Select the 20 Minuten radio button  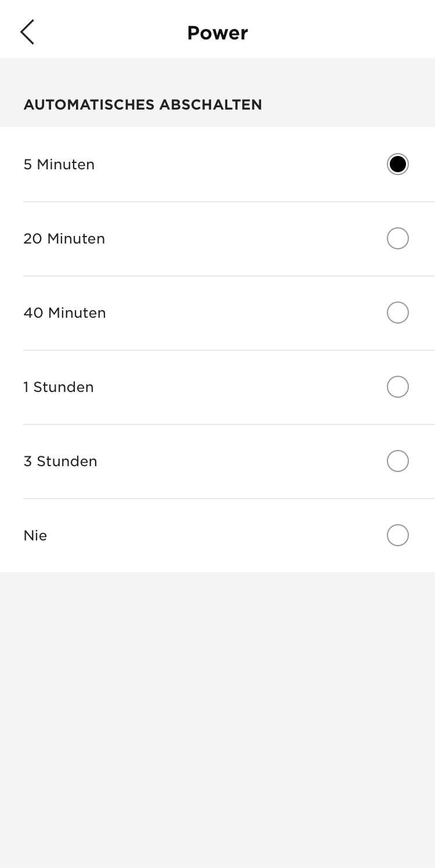point(398,238)
